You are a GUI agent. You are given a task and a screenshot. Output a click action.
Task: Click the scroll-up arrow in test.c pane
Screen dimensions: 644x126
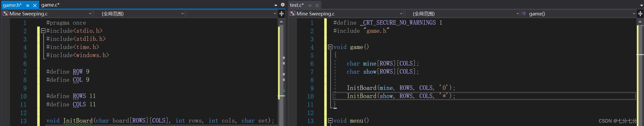click(640, 22)
